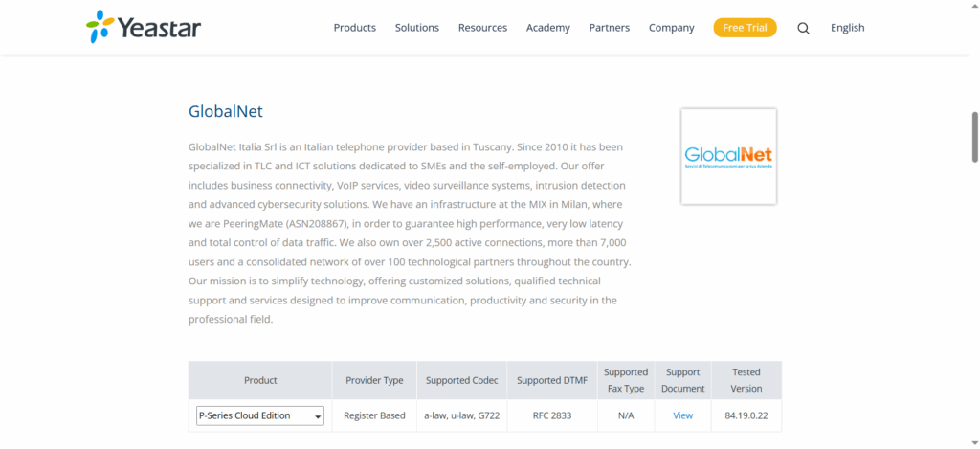Click the Free Trial button

click(x=745, y=28)
